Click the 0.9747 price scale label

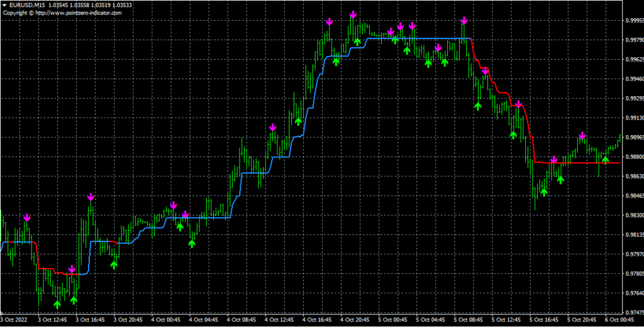(633, 313)
